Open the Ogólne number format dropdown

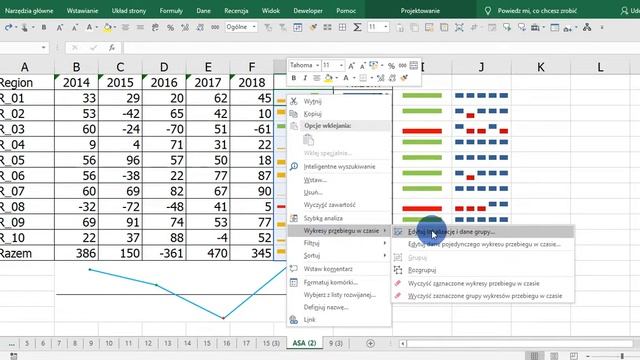tap(254, 27)
